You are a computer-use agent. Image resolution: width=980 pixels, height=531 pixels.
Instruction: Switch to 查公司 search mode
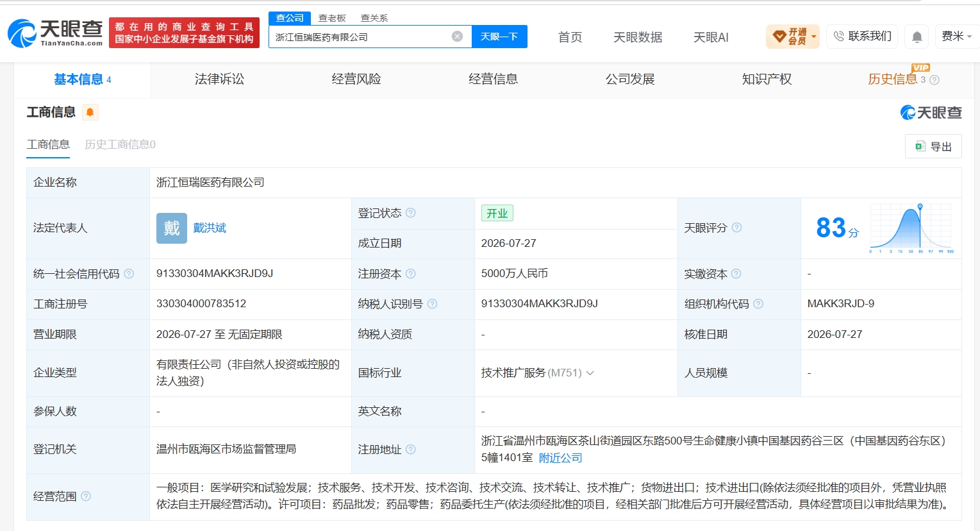coord(290,18)
